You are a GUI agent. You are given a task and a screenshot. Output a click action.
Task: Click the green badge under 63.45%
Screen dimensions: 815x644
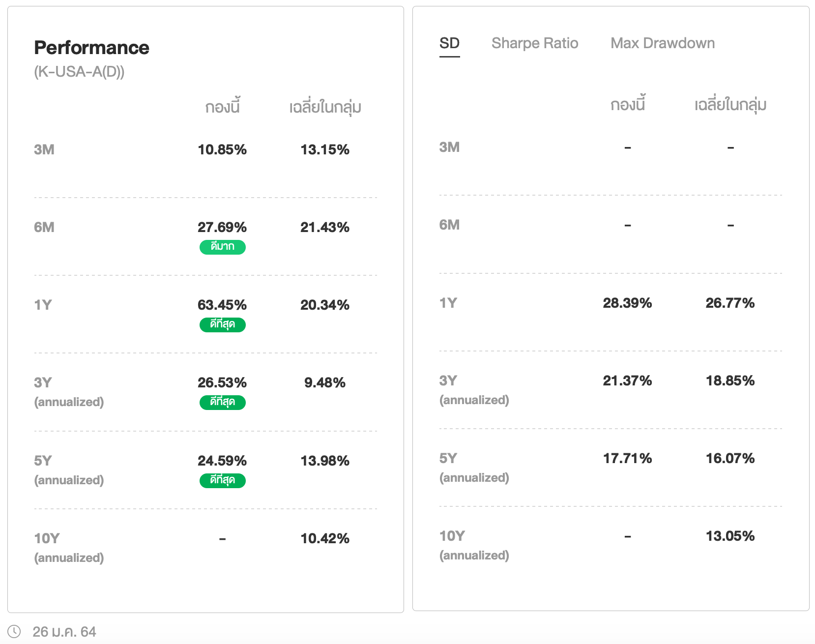click(x=222, y=324)
